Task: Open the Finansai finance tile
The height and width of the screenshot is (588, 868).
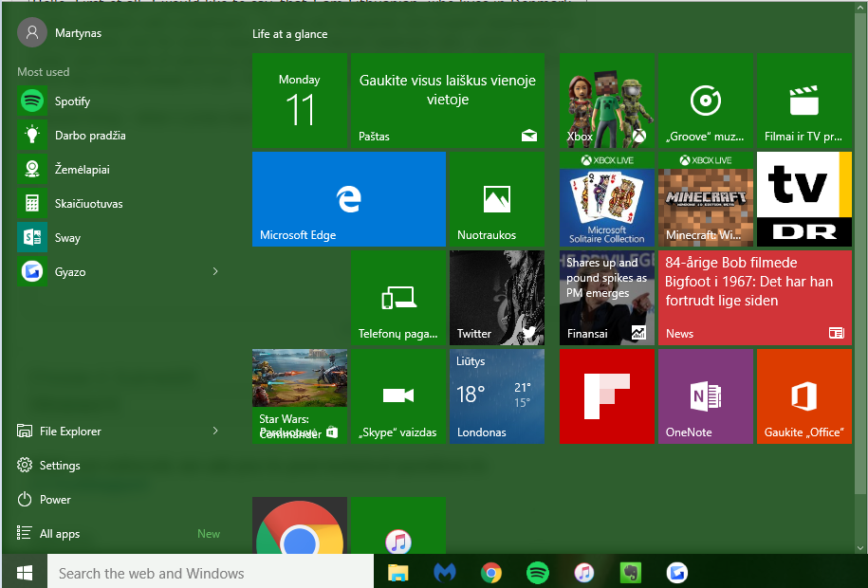Action: point(607,298)
